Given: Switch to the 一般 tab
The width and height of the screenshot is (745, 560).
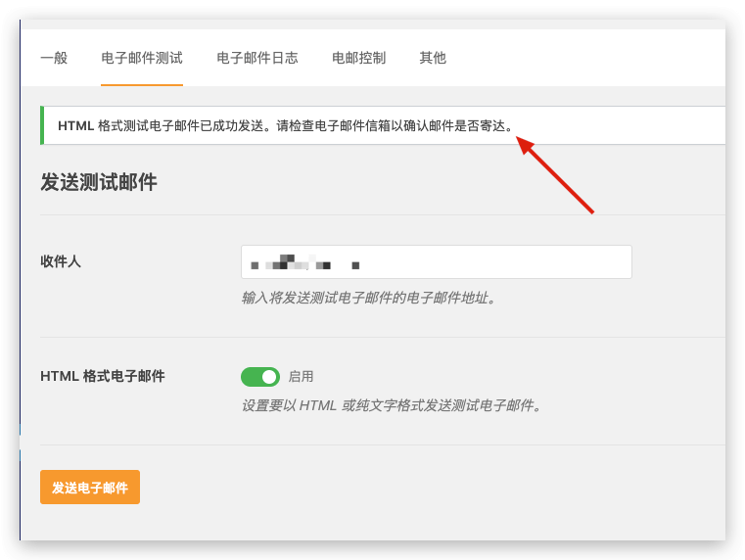Looking at the screenshot, I should click(x=54, y=58).
